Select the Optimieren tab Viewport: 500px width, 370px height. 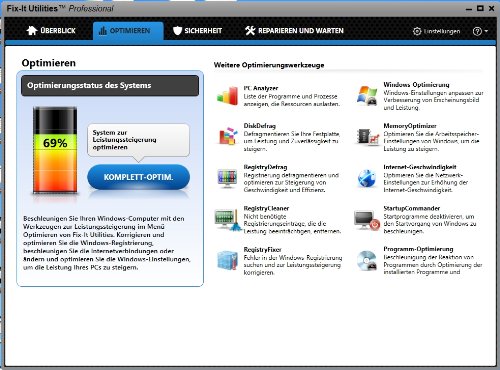(x=128, y=31)
